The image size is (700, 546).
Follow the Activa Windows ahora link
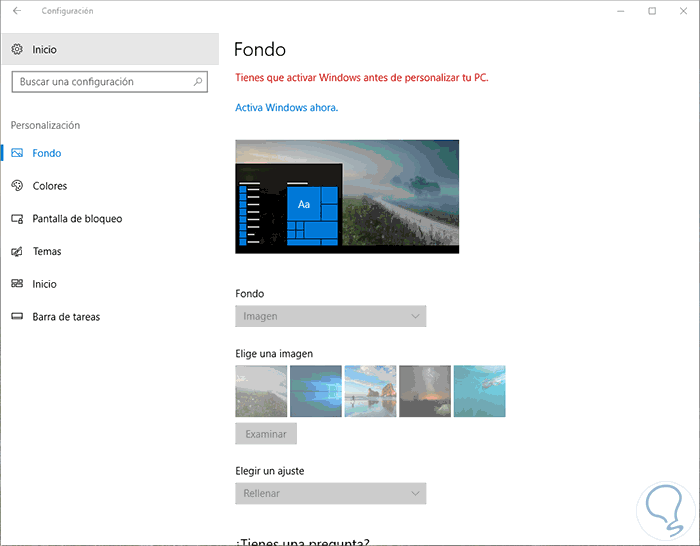287,108
